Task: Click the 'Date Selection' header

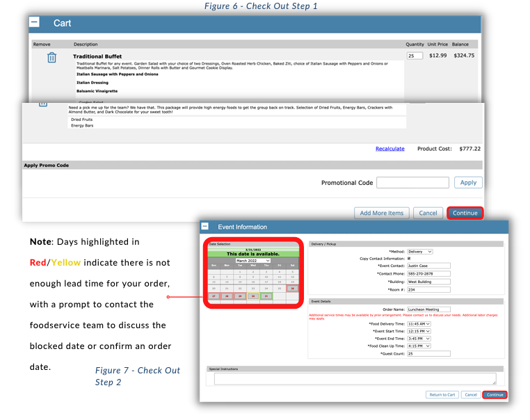Action: coord(220,244)
